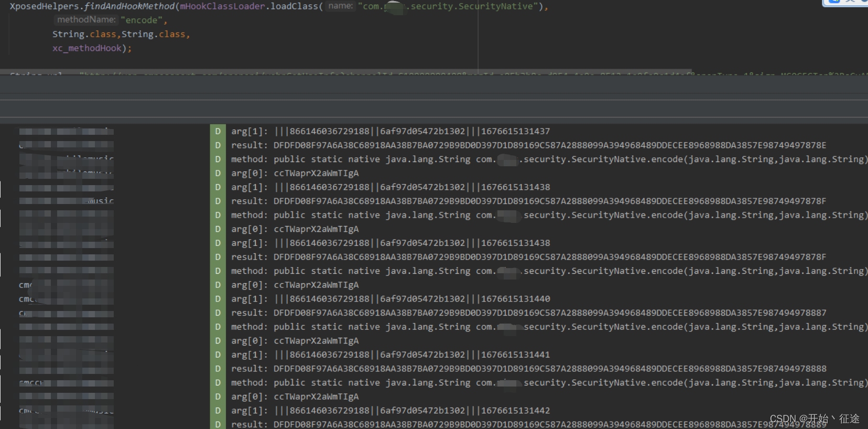Select result log line ending 497878E
The width and height of the screenshot is (868, 429).
coord(528,145)
